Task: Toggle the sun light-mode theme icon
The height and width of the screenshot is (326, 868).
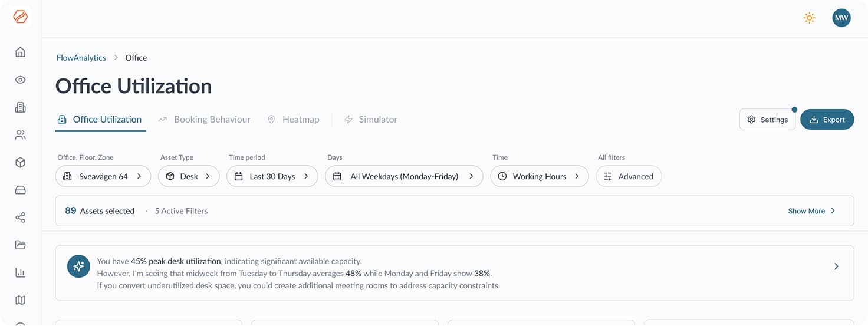Action: coord(810,18)
